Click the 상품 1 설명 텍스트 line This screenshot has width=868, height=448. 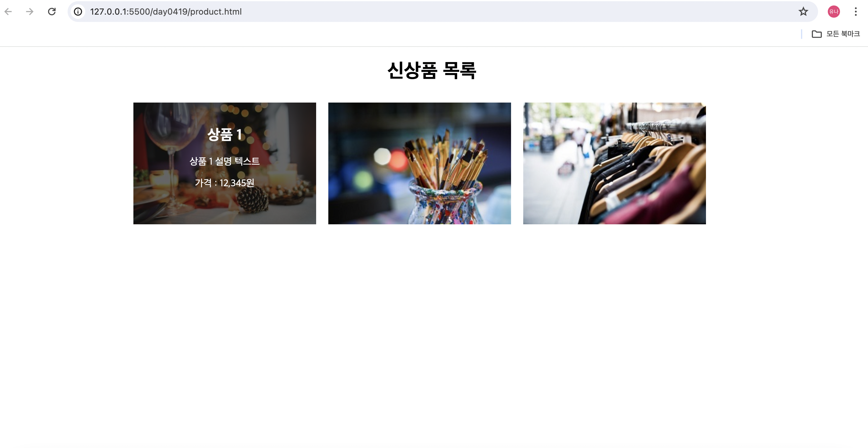coord(224,161)
